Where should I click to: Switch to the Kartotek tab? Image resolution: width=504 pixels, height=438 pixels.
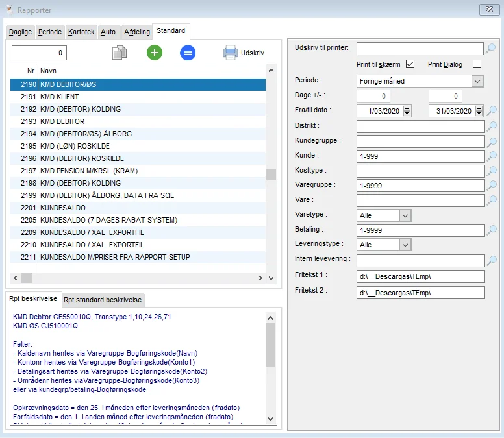pos(81,32)
